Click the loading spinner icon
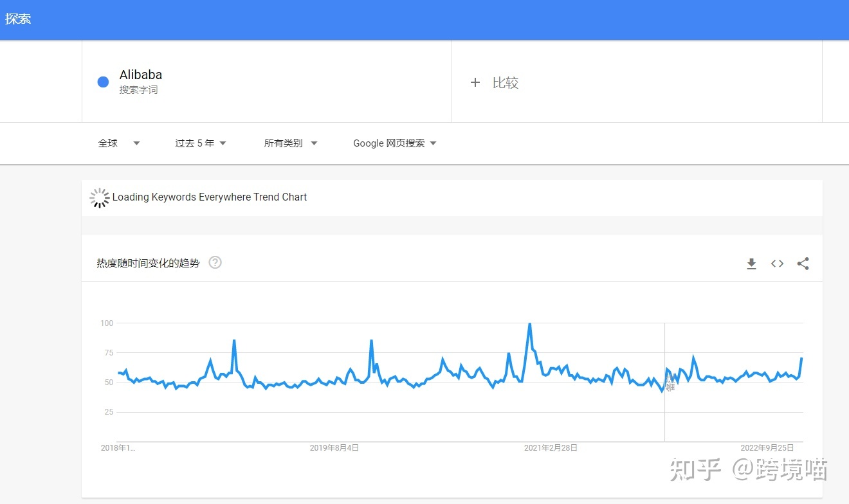Viewport: 849px width, 504px height. [100, 198]
